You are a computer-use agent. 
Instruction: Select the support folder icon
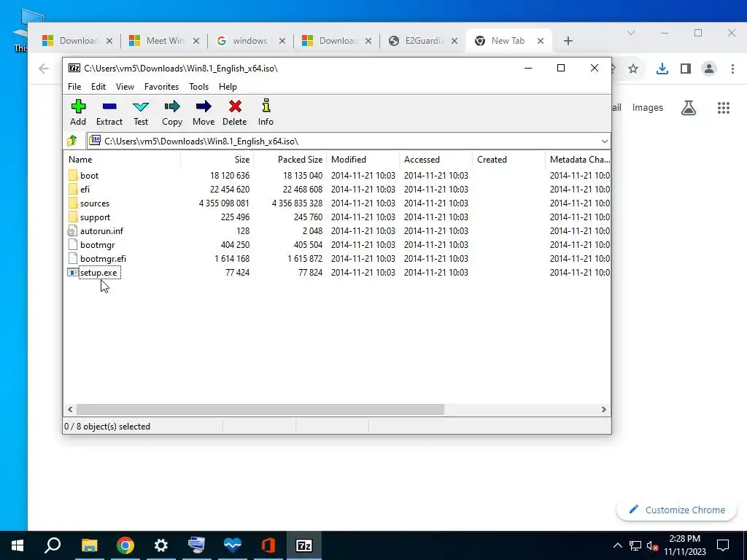tap(73, 217)
